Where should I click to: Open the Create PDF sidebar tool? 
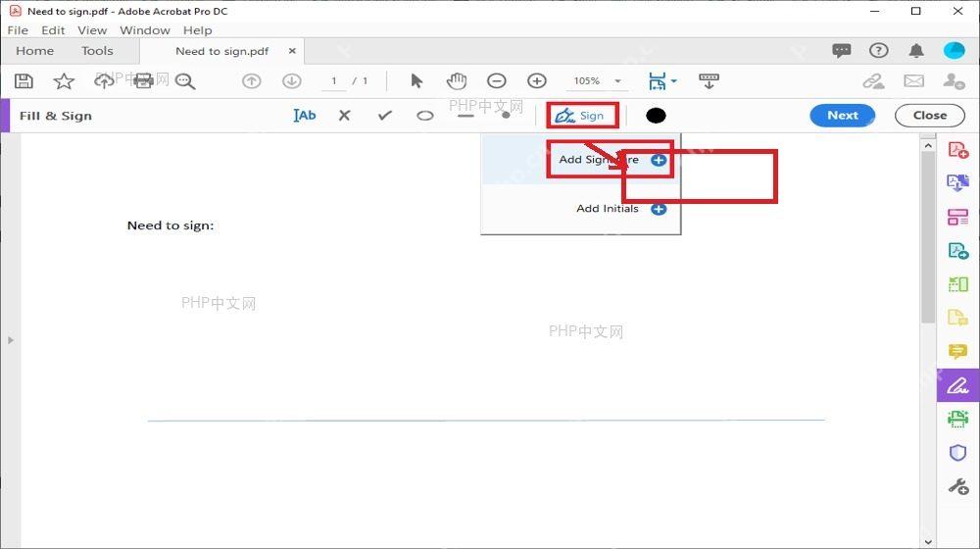click(958, 150)
